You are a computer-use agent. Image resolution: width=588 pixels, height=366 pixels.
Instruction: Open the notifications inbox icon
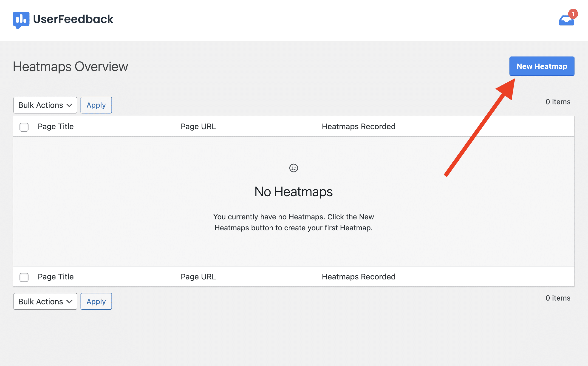pyautogui.click(x=566, y=21)
